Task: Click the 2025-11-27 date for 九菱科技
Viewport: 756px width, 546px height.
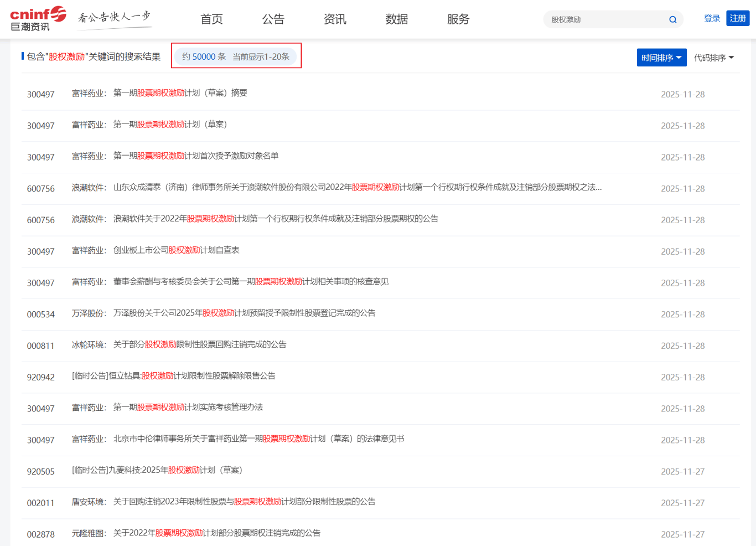Action: (x=683, y=472)
